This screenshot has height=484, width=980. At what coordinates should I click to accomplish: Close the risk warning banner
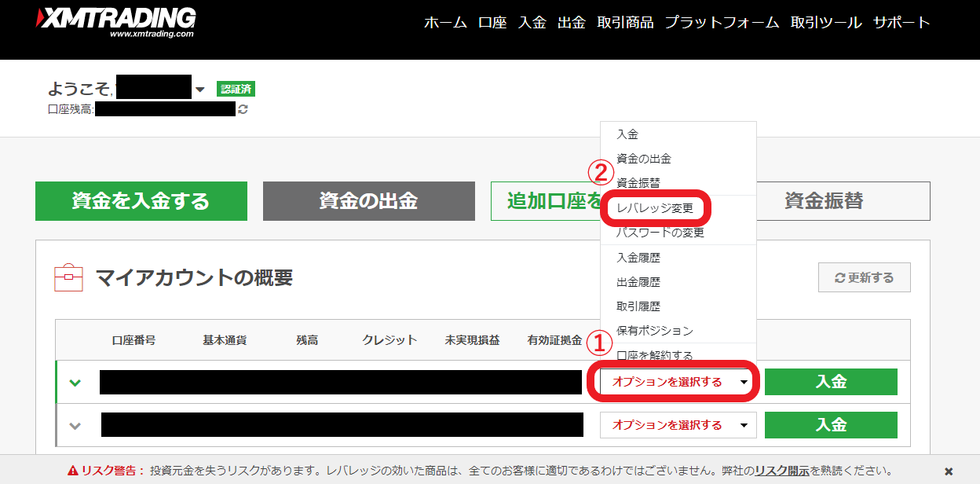click(948, 471)
